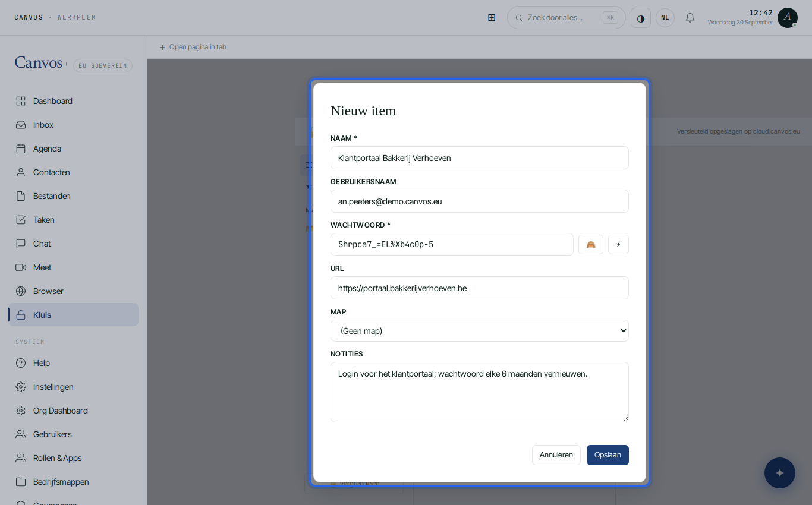
Task: Open the user avatar menu
Action: pos(788,18)
